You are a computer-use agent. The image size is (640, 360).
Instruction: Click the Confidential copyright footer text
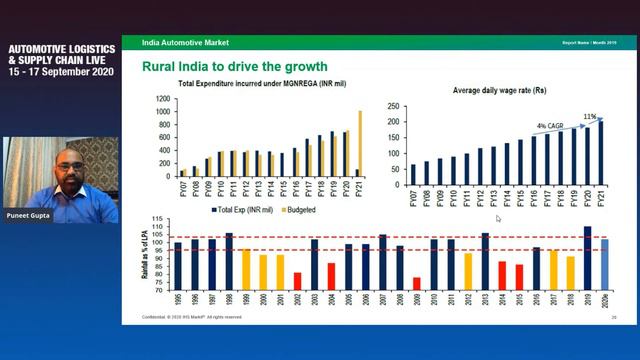coord(192,317)
